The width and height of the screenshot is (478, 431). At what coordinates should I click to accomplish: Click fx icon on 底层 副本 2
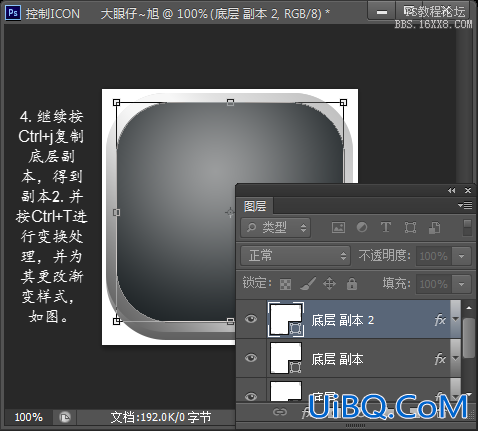[440, 320]
